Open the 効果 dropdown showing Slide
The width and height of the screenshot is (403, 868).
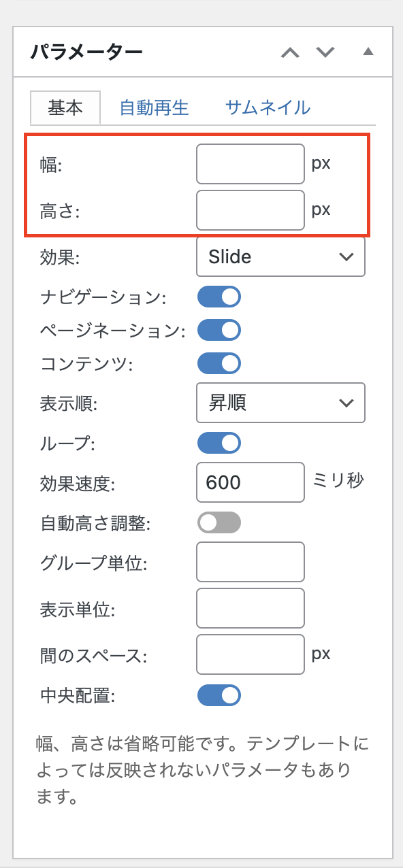pos(280,256)
